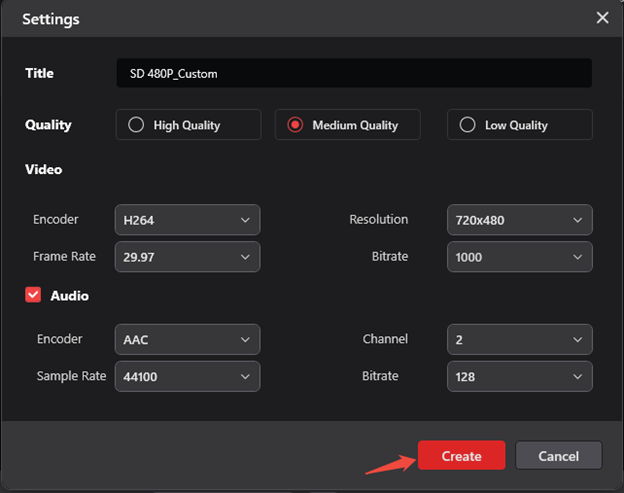Click the Quality label text

[48, 125]
